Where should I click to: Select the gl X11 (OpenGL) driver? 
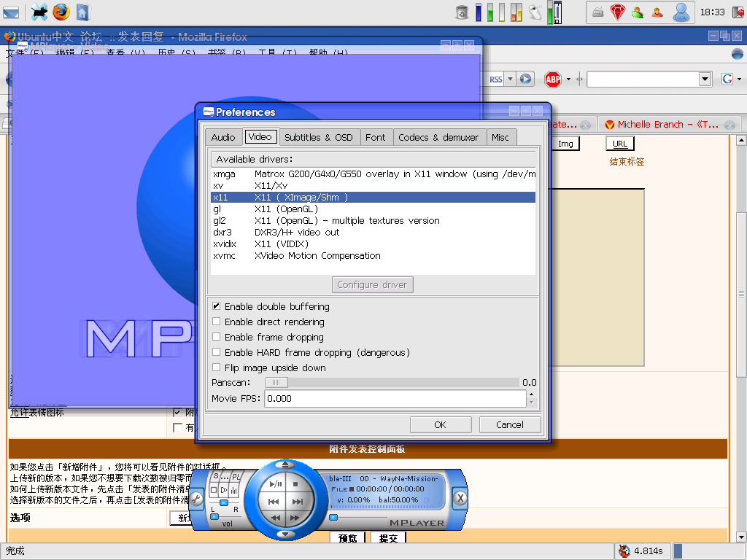click(373, 209)
